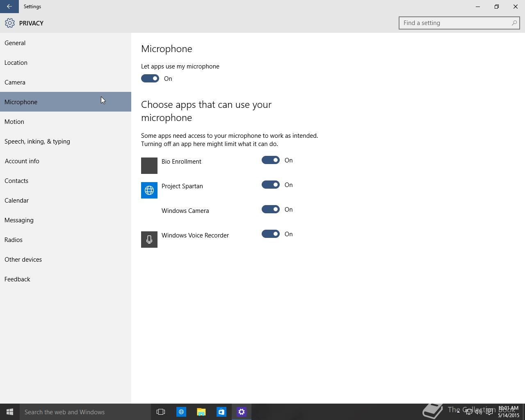Open the Account info section
Screen dimensions: 525x420
tap(66, 161)
